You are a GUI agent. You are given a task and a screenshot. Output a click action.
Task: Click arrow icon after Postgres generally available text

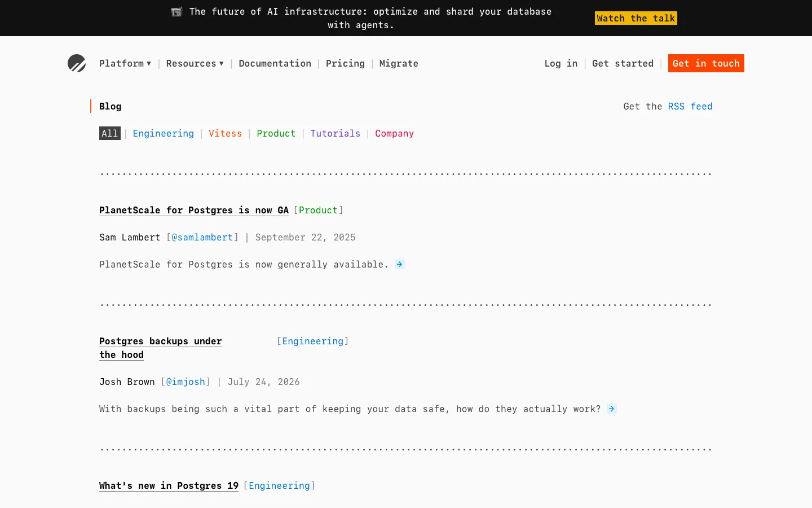[x=400, y=264]
